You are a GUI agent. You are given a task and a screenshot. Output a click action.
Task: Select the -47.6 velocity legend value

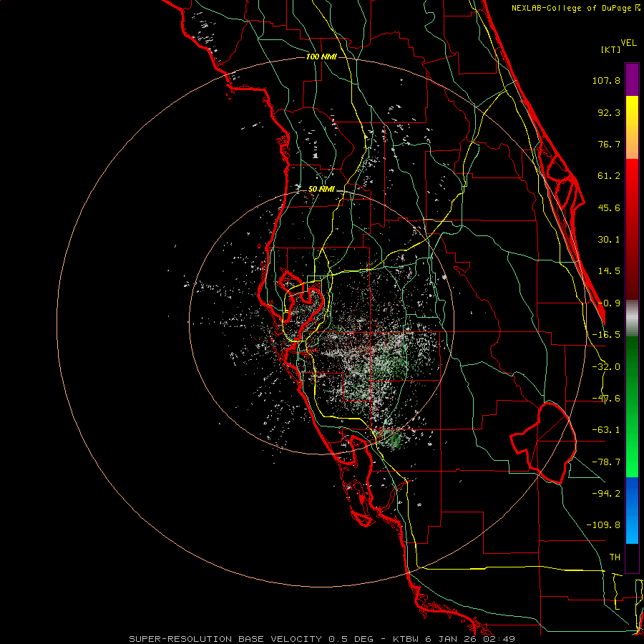(606, 399)
